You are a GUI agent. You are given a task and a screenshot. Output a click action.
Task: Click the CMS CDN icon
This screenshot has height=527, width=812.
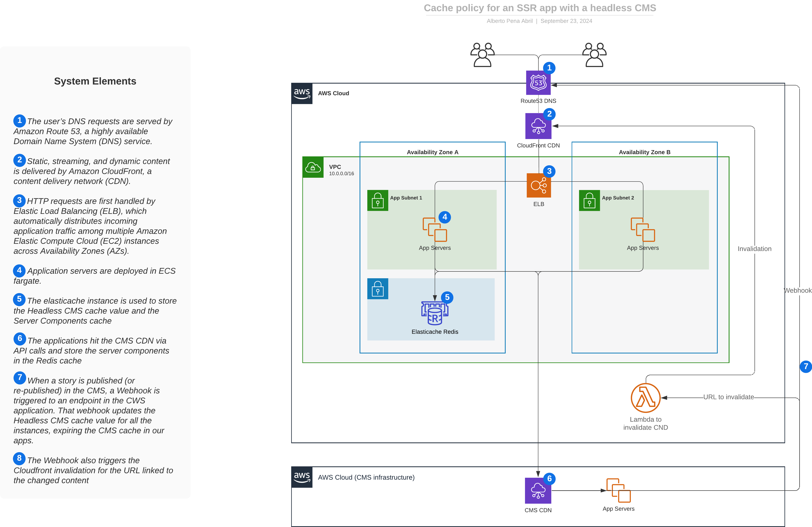pyautogui.click(x=538, y=490)
